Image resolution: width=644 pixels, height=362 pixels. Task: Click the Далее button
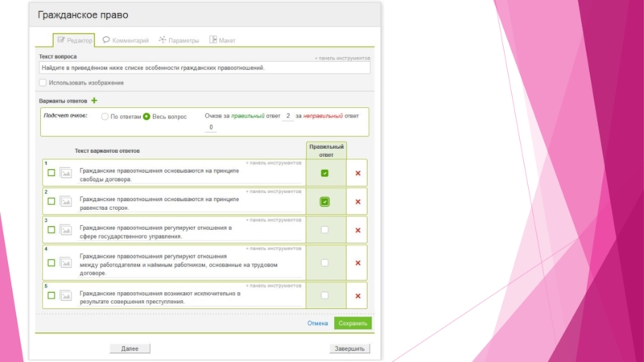[x=130, y=348]
